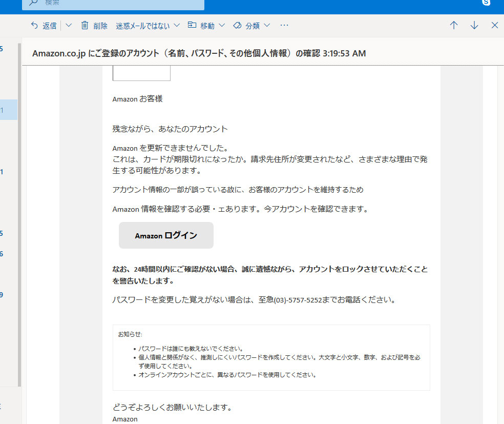The image size is (504, 424).
Task: Expand the 分類 dropdown chevron
Action: pyautogui.click(x=267, y=25)
